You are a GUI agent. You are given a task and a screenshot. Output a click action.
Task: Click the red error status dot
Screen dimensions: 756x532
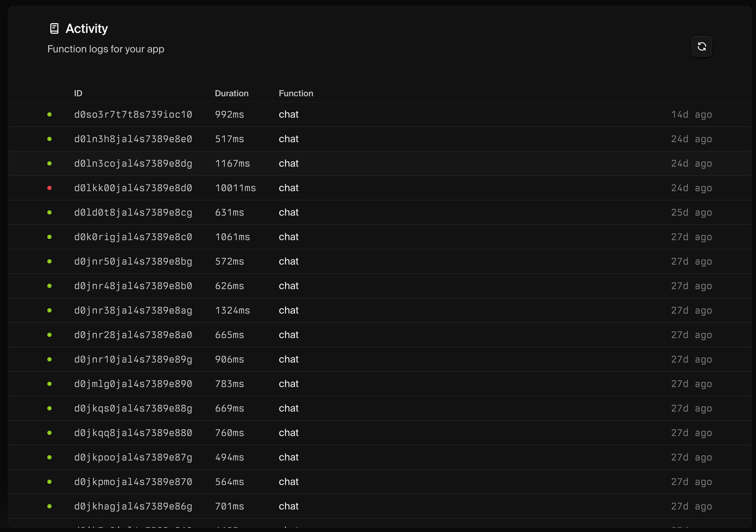pos(49,188)
